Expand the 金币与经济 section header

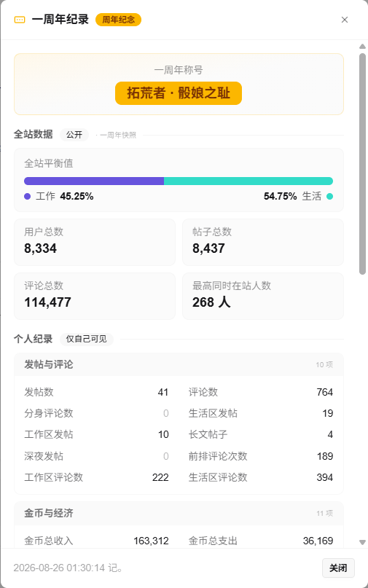tap(179, 514)
